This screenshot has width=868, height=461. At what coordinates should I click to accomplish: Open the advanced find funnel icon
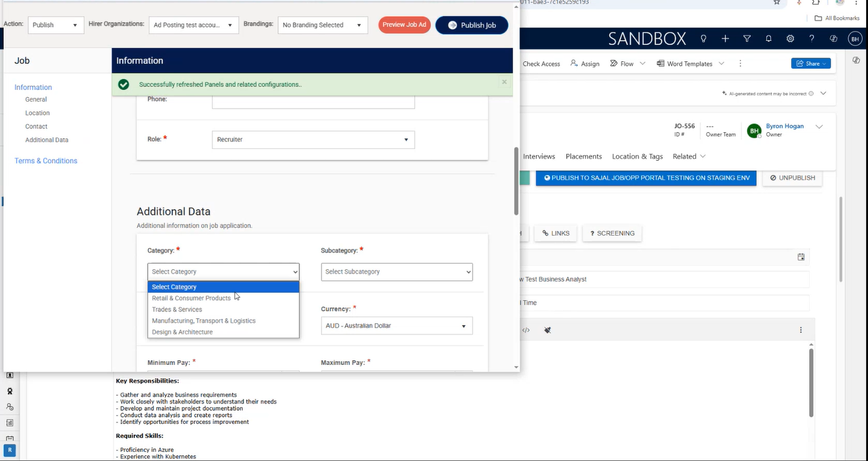747,38
